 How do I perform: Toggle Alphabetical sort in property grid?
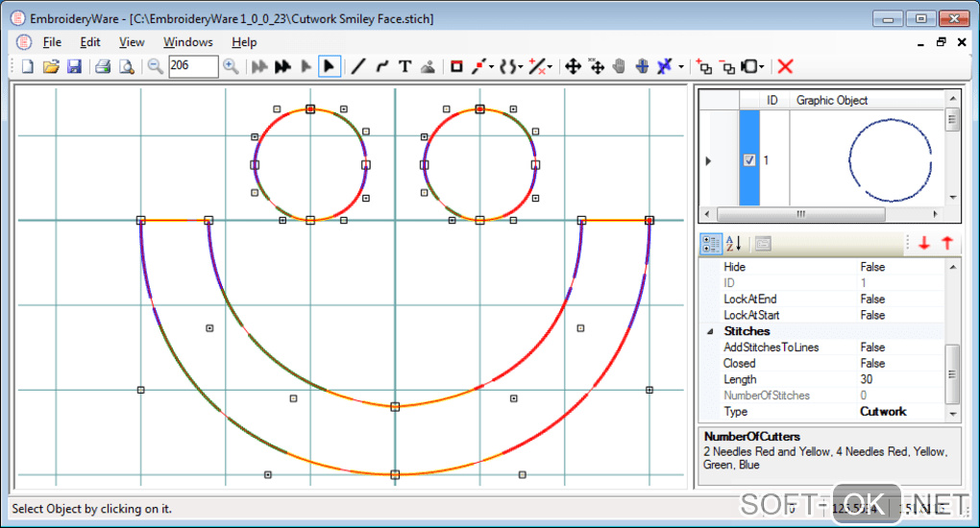pyautogui.click(x=734, y=244)
